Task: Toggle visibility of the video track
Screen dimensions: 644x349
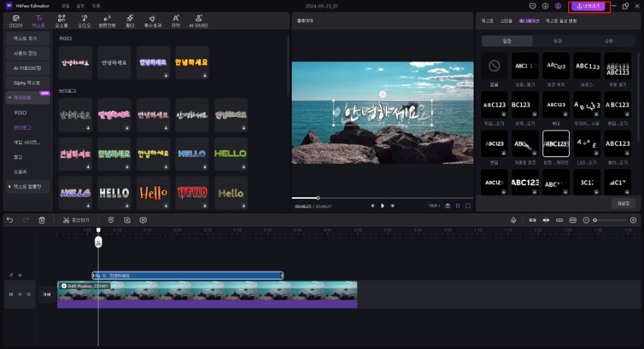Action: (x=20, y=294)
